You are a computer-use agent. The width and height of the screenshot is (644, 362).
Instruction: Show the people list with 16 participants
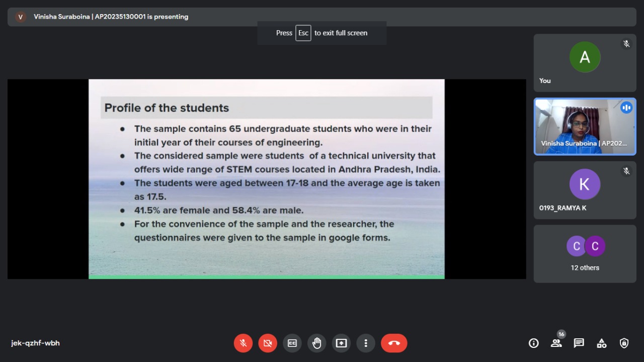pyautogui.click(x=556, y=343)
